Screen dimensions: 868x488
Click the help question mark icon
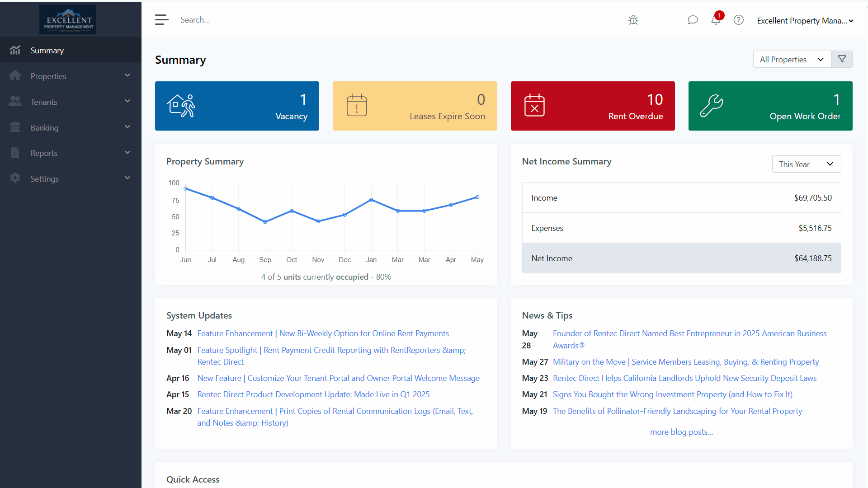[x=738, y=20]
